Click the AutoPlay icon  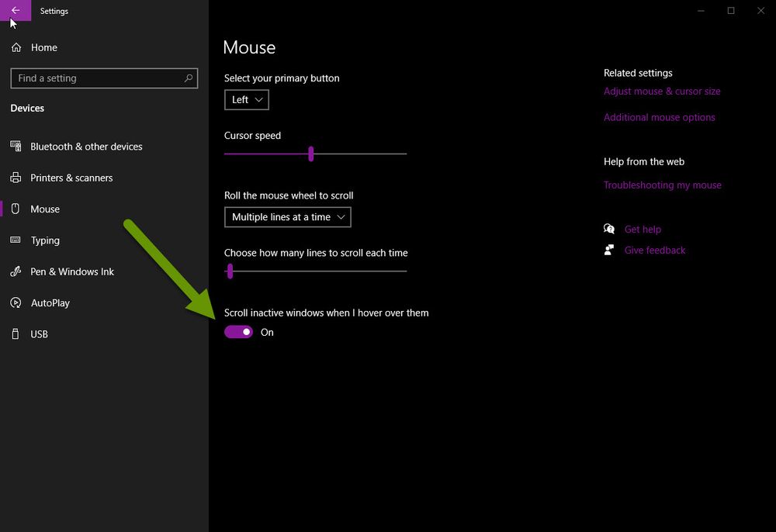pos(16,302)
